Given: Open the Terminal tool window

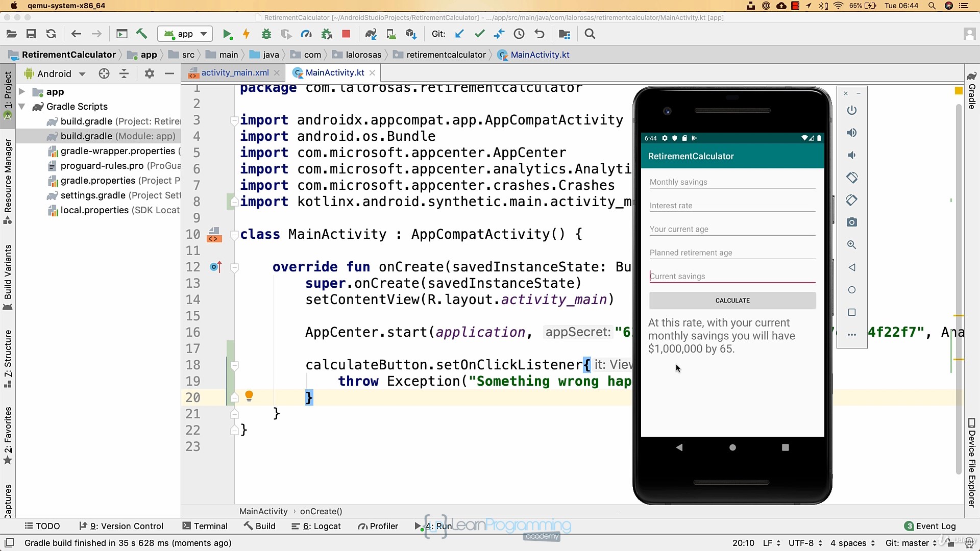Looking at the screenshot, I should tap(205, 526).
